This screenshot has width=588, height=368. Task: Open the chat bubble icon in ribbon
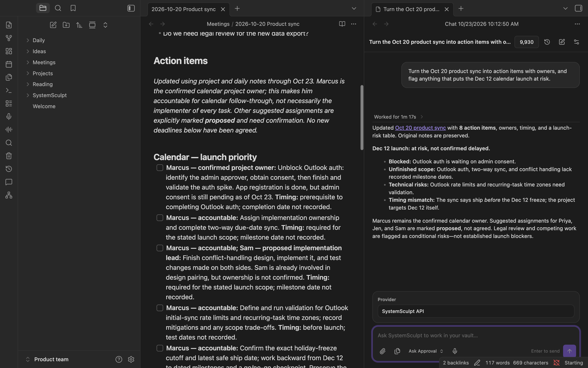[x=9, y=182]
